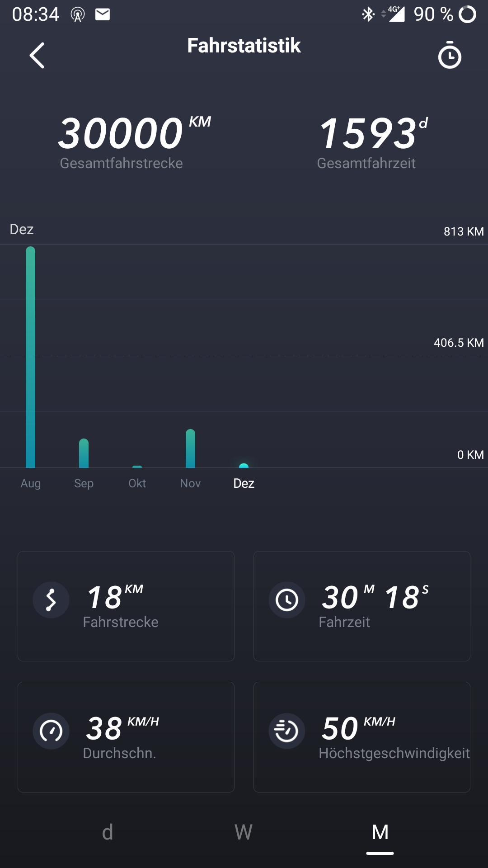Tap the highlighted Dez month label
Screen dimensions: 488x868
coord(244,483)
